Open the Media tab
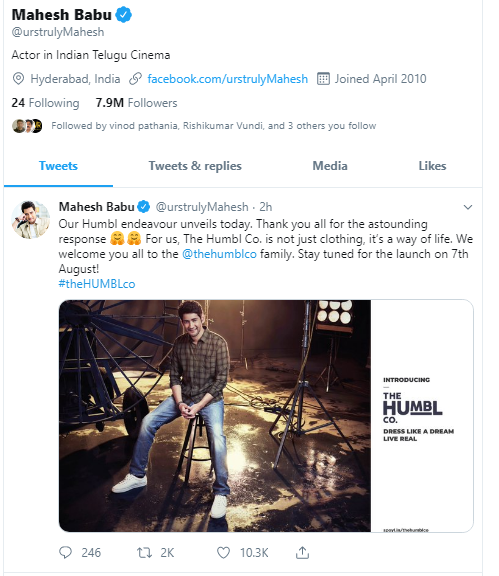 330,166
